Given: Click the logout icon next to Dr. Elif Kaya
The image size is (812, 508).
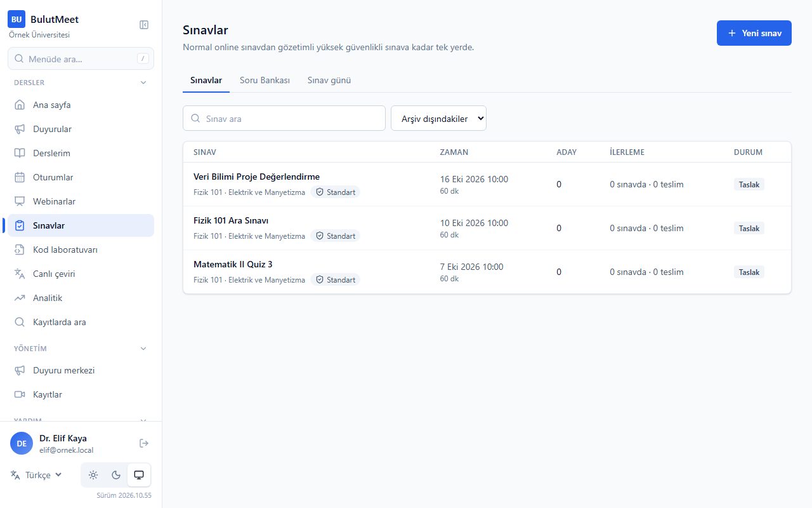Looking at the screenshot, I should tap(144, 443).
